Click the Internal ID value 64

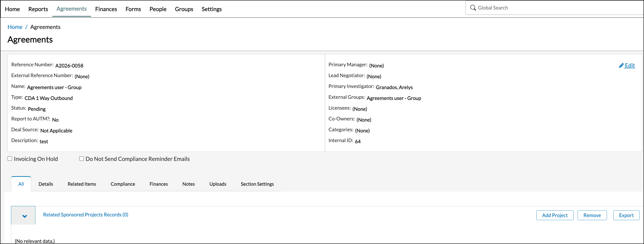point(358,141)
